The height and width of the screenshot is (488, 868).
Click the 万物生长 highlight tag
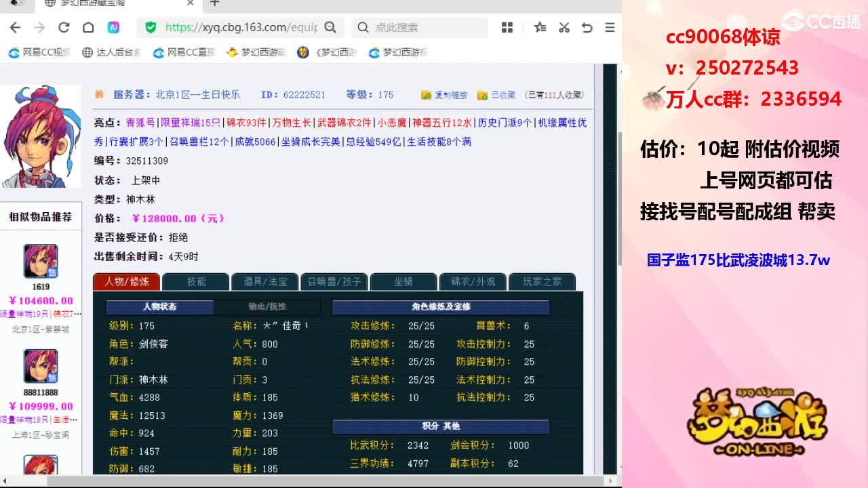click(x=292, y=123)
